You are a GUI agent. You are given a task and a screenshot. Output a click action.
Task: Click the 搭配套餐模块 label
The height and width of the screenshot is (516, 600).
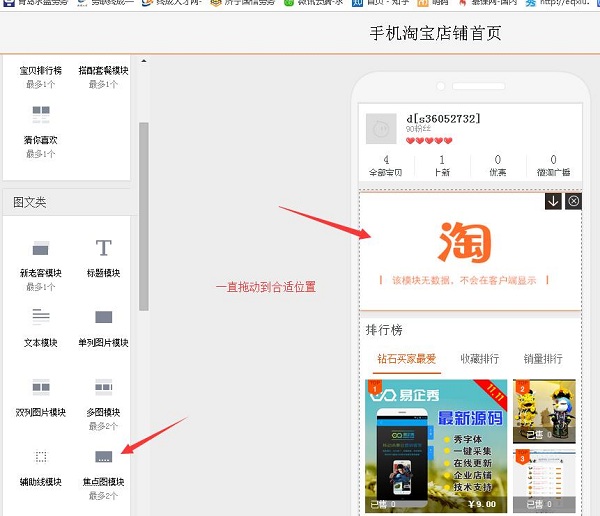[103, 70]
